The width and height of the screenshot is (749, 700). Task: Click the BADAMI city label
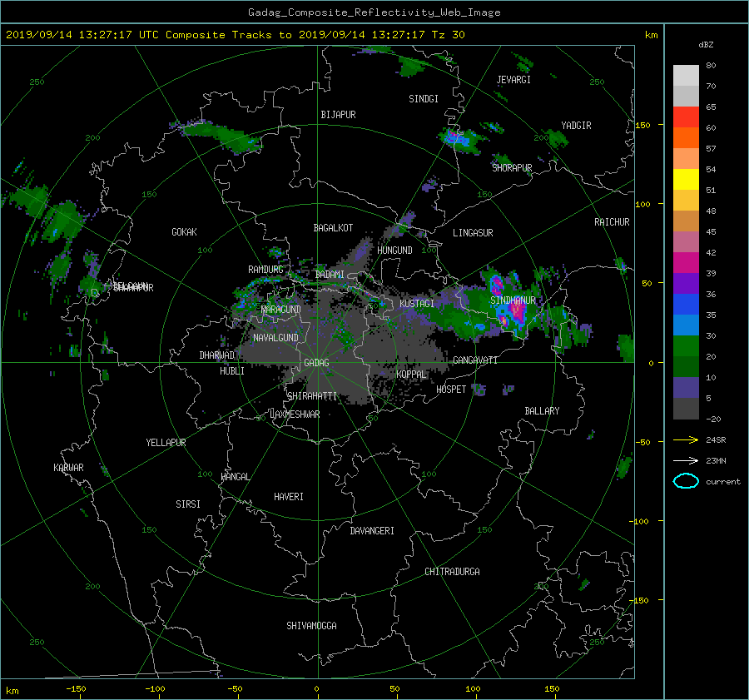point(330,275)
